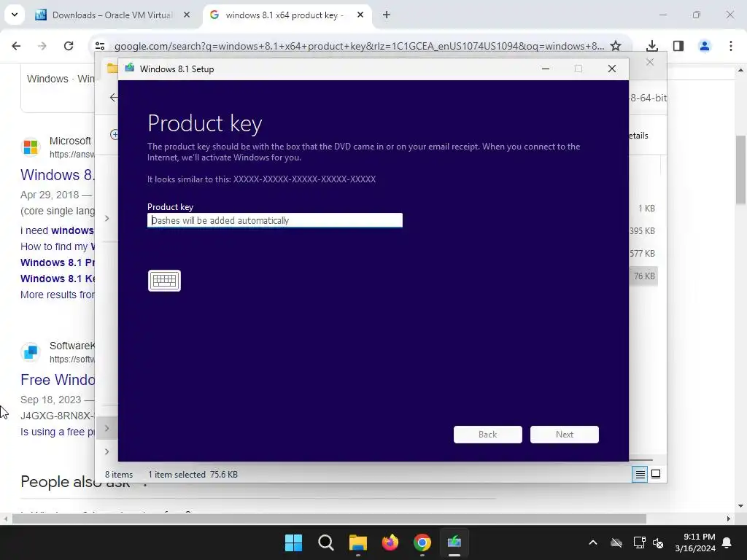Click Chrome's back navigation arrow
Screen dimensions: 747x560
(x=16, y=46)
